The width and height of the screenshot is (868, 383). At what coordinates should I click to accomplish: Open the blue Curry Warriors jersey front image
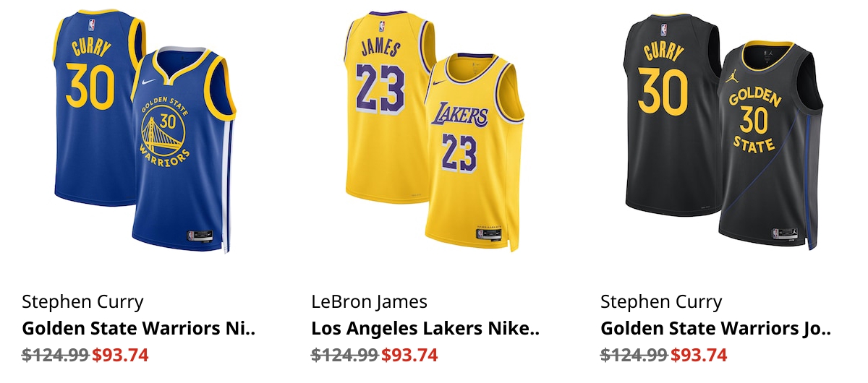(x=184, y=152)
